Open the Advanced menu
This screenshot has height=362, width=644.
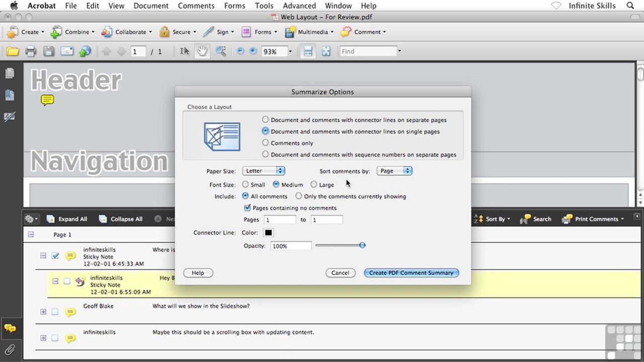click(x=299, y=6)
